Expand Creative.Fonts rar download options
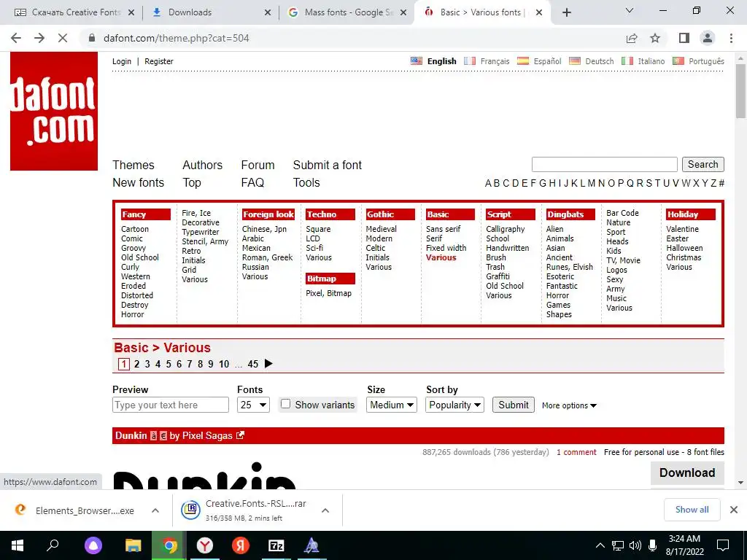The height and width of the screenshot is (560, 747). pyautogui.click(x=325, y=510)
